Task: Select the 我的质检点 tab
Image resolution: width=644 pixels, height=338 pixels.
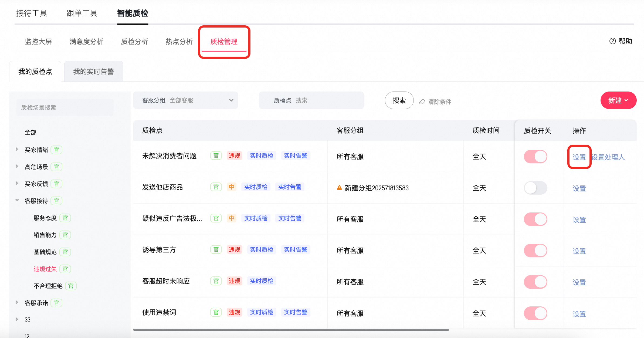Action: coord(35,72)
